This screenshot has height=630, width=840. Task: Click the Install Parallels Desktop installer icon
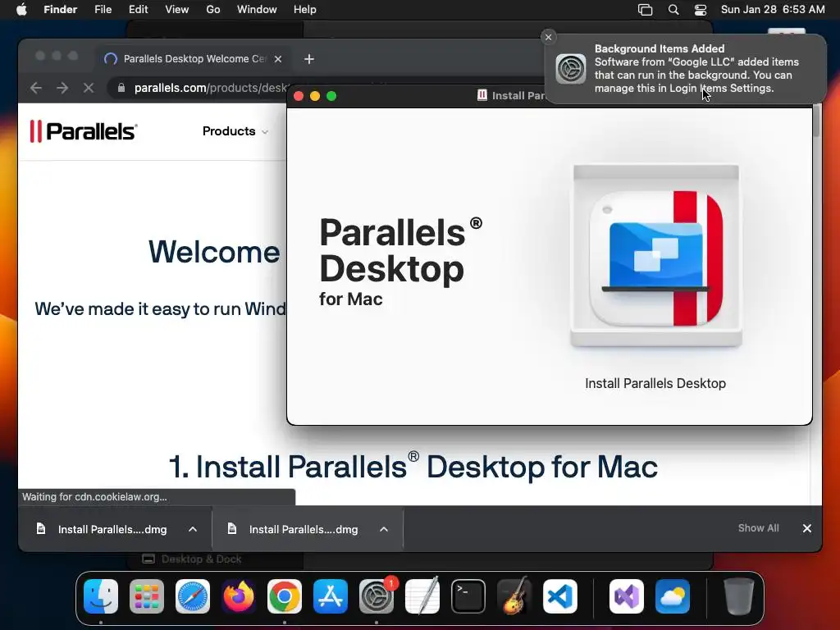[x=656, y=256]
